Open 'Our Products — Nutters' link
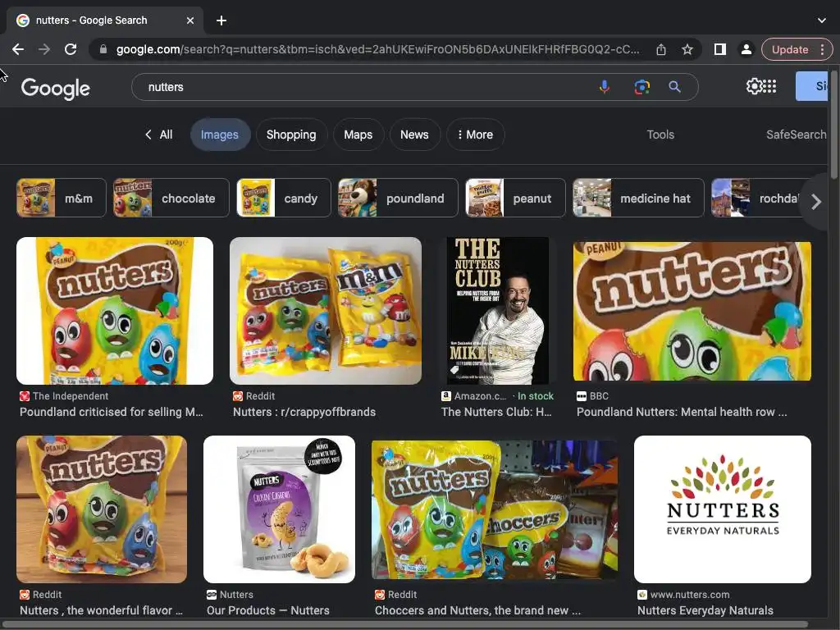840x630 pixels. (x=268, y=610)
